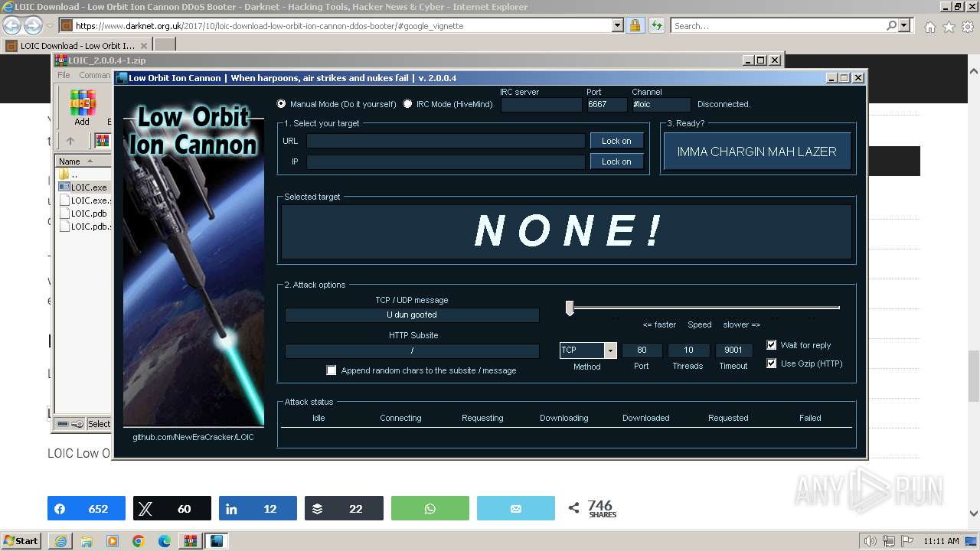Click the IE tools gear icon
The width and height of the screenshot is (980, 551).
[x=967, y=27]
